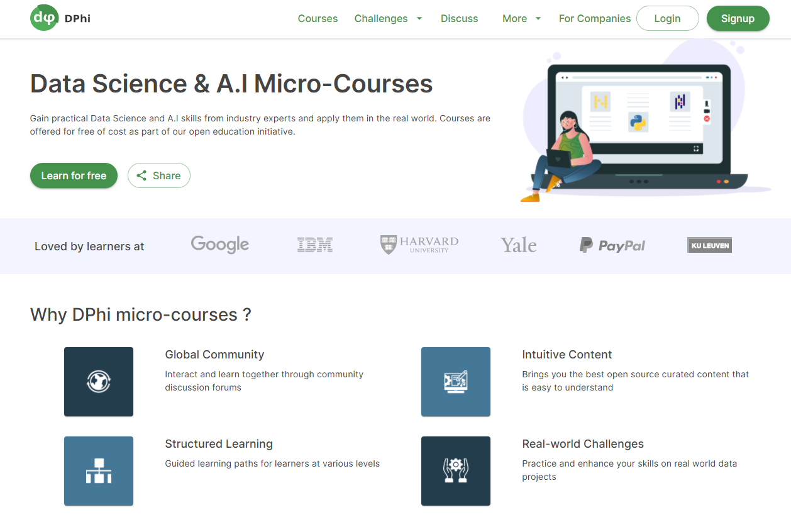Click the Real-world Challenges gear icon
791x532 pixels.
point(455,470)
